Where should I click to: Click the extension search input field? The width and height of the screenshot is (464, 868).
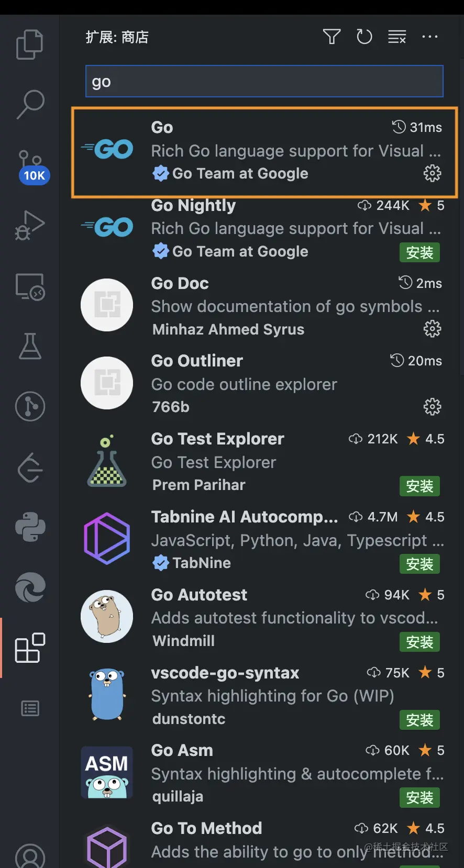(264, 81)
